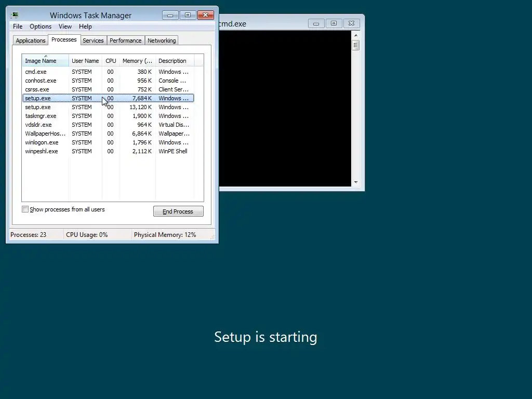
Task: Select the Processes tab
Action: pyautogui.click(x=64, y=39)
